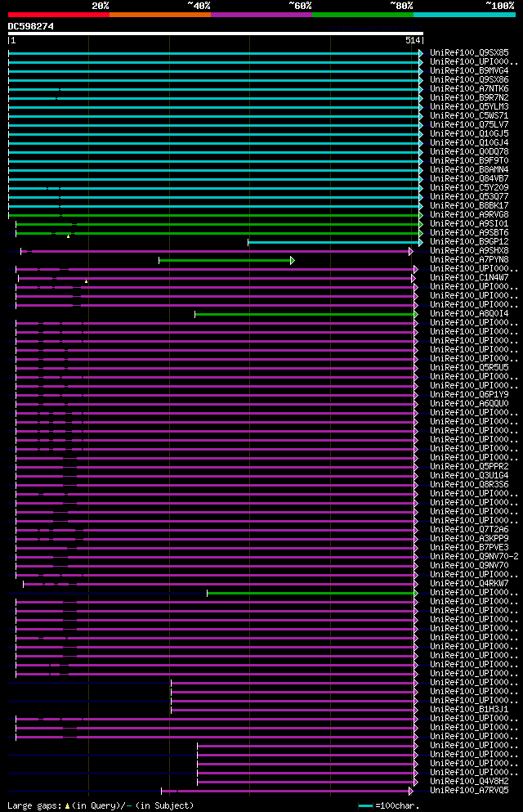The image size is (523, 812).
Task: Select the UniRef100_B9F9T0 label
Action: tap(469, 160)
